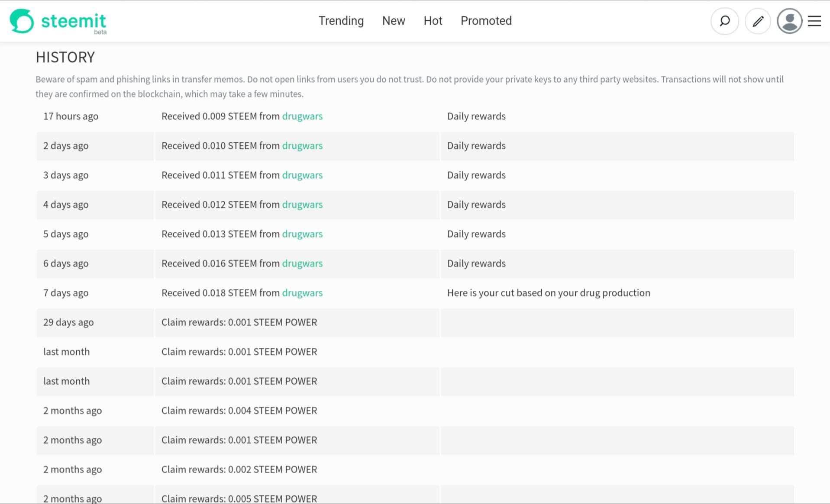Open the user avatar profile icon
The width and height of the screenshot is (830, 504).
tap(789, 21)
